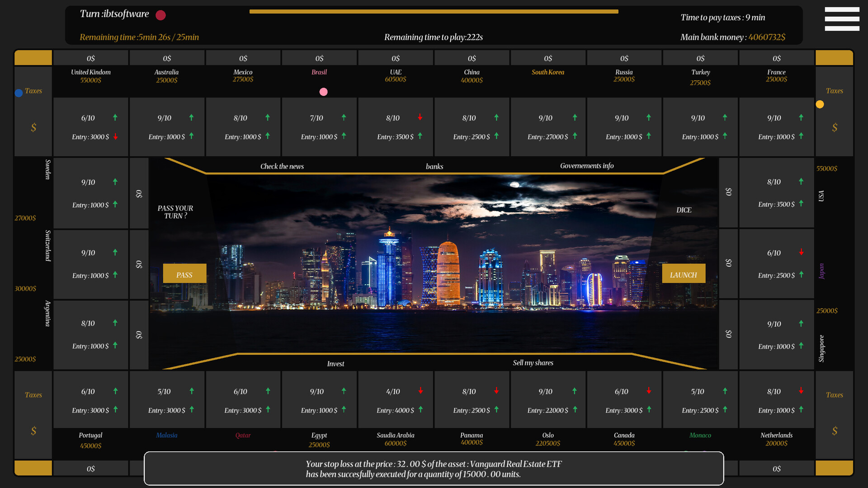Open the banks section

434,166
